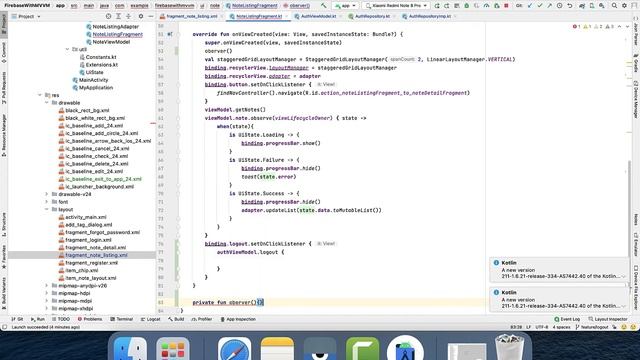Expand the drawable-v24 folder

pos(47,194)
